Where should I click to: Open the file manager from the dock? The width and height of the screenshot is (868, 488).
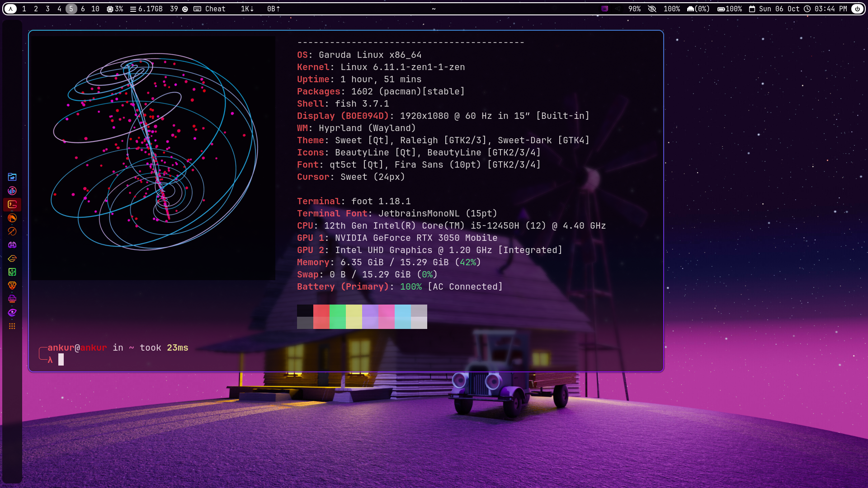coord(12,177)
